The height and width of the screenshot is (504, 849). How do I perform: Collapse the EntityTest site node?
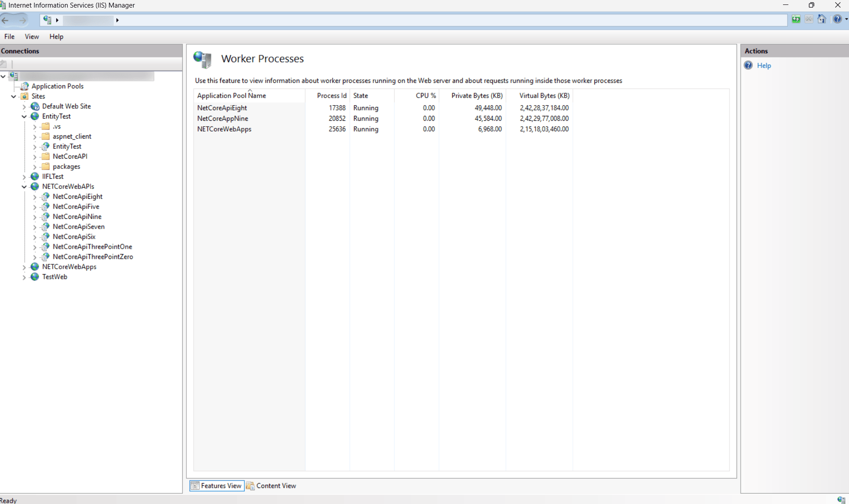click(24, 117)
